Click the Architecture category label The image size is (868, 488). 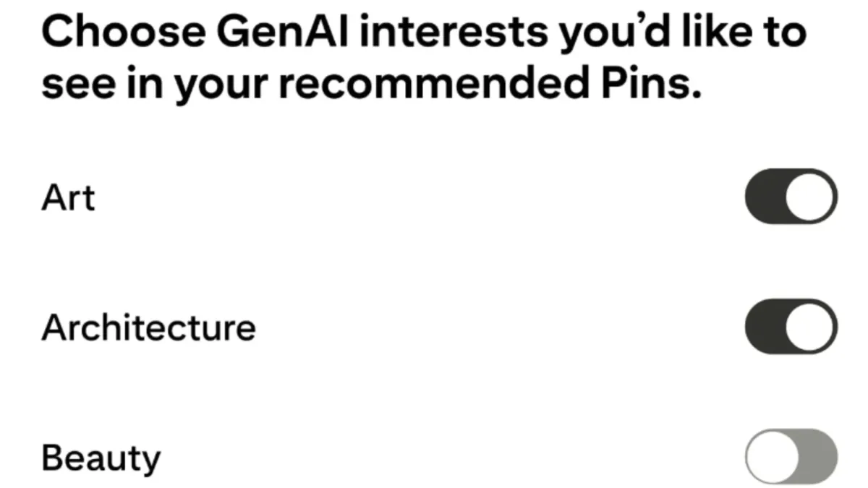coord(148,327)
